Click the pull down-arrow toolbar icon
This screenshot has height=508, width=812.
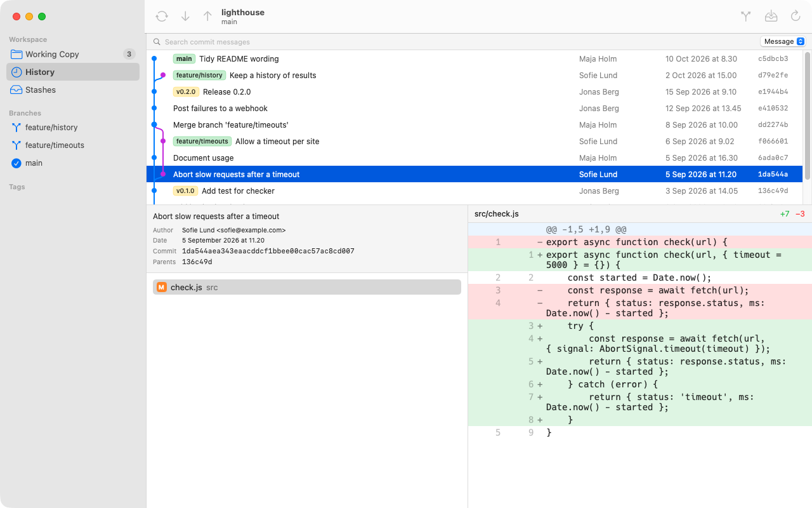click(x=185, y=17)
